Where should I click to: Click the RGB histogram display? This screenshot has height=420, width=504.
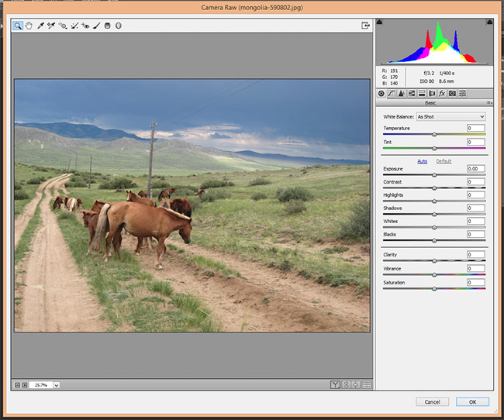click(434, 42)
